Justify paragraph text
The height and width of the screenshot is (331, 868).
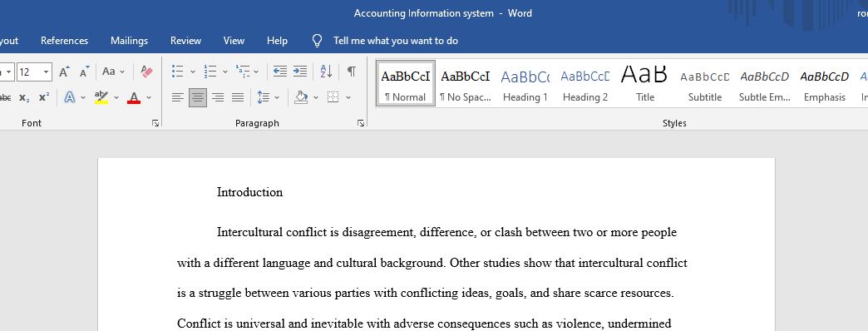click(238, 97)
